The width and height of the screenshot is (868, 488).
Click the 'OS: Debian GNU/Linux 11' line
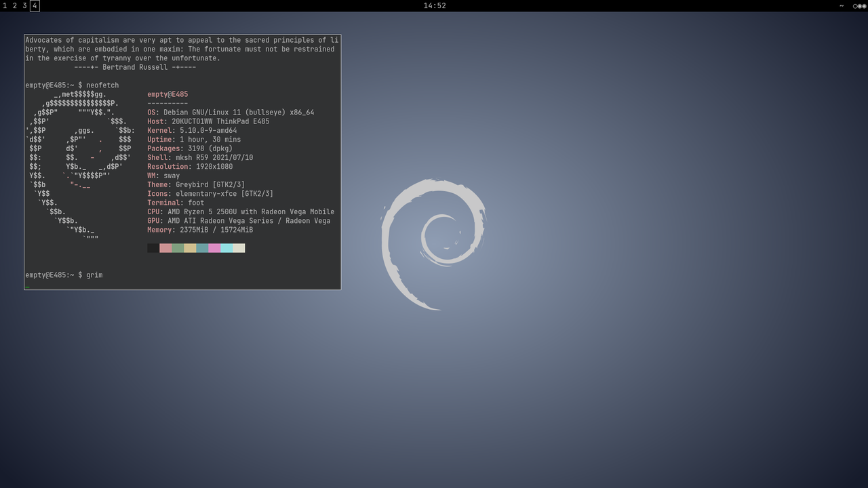point(231,113)
